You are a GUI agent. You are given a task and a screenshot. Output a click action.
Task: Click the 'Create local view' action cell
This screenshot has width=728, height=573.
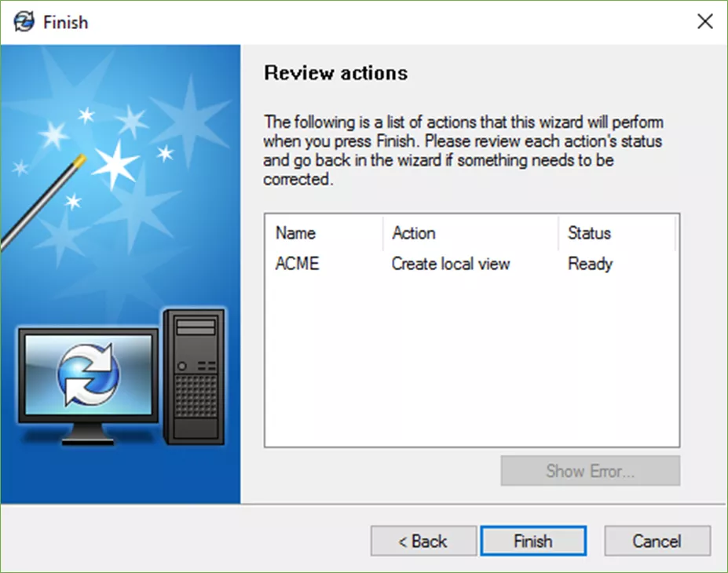(451, 264)
